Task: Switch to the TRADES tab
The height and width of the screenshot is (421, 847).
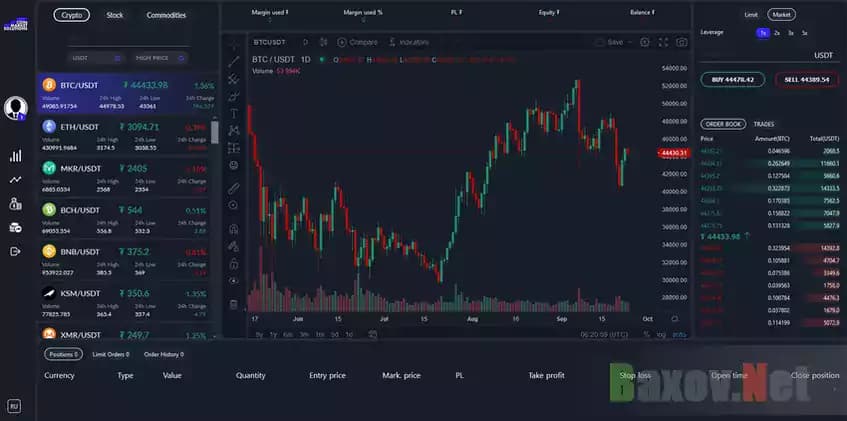Action: click(x=764, y=124)
